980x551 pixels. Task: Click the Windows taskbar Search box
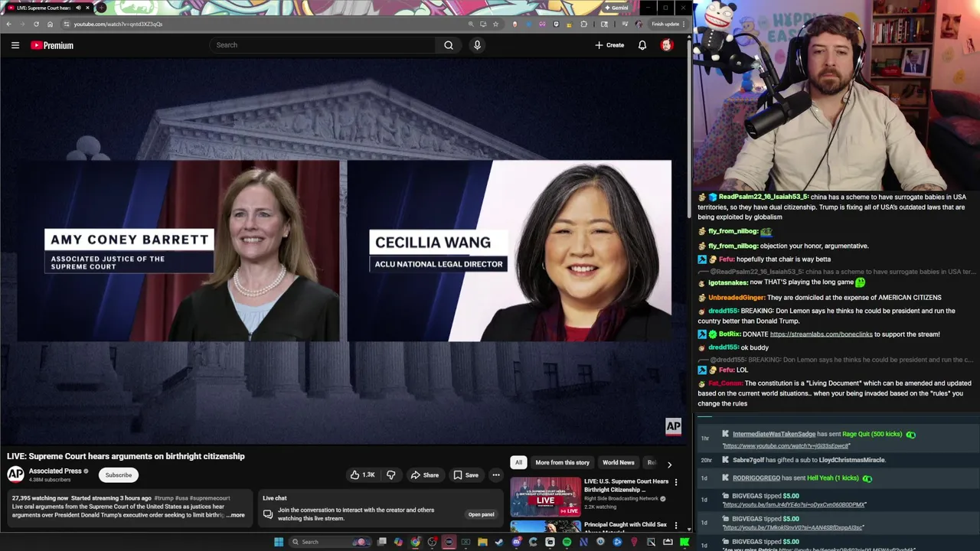[330, 542]
